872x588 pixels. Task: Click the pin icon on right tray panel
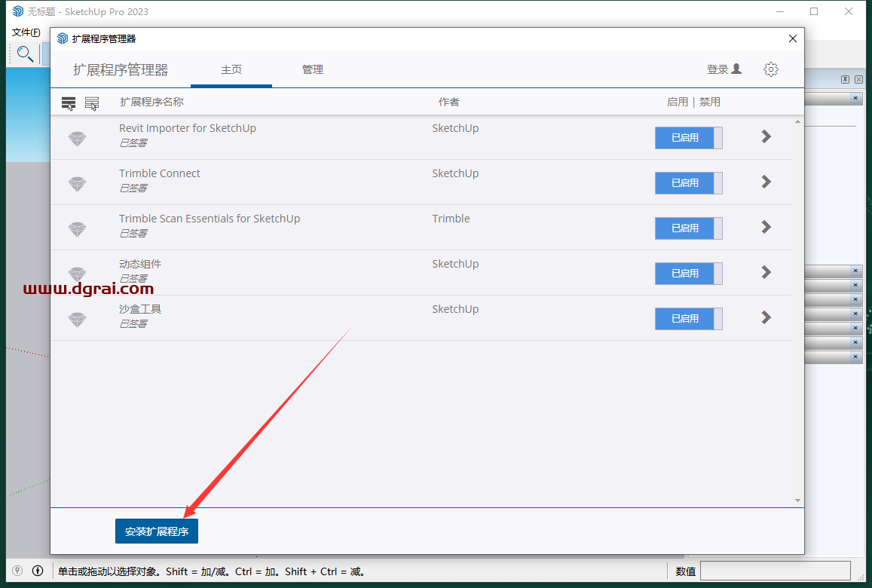pyautogui.click(x=845, y=80)
